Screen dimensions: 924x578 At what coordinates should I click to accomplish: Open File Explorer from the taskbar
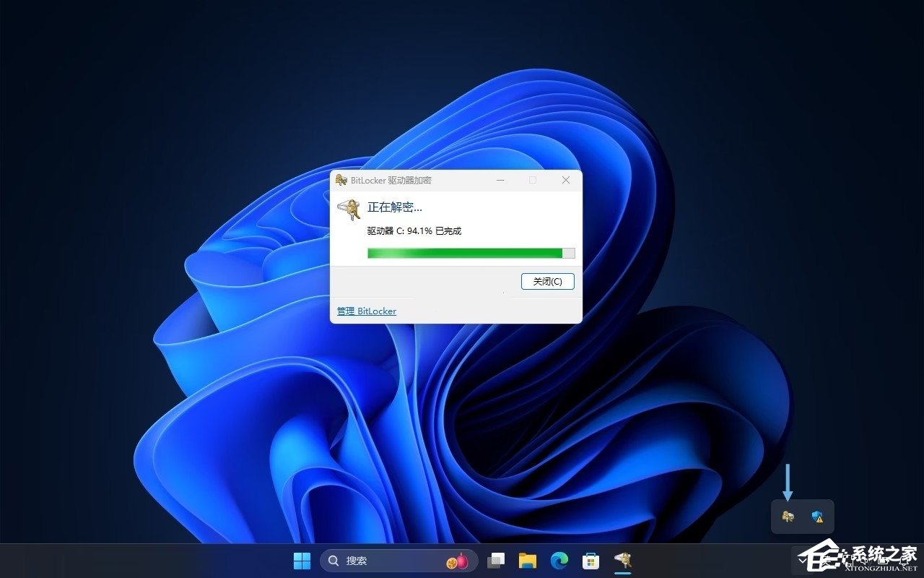click(x=527, y=560)
